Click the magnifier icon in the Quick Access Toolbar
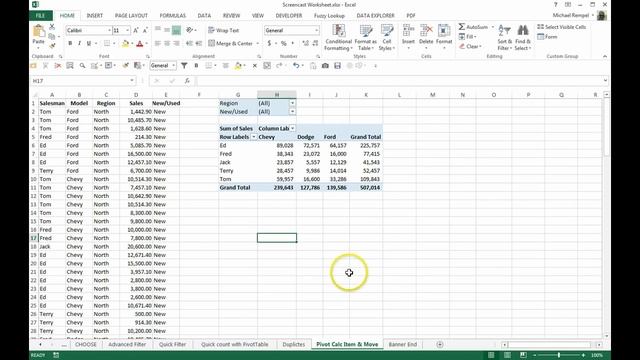This screenshot has height=360, width=640. pos(82,66)
